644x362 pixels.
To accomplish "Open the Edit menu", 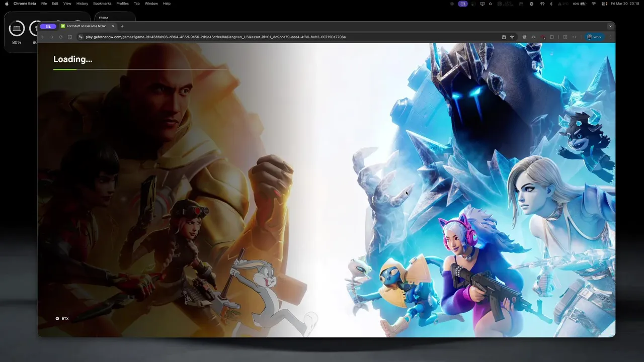I will [55, 4].
